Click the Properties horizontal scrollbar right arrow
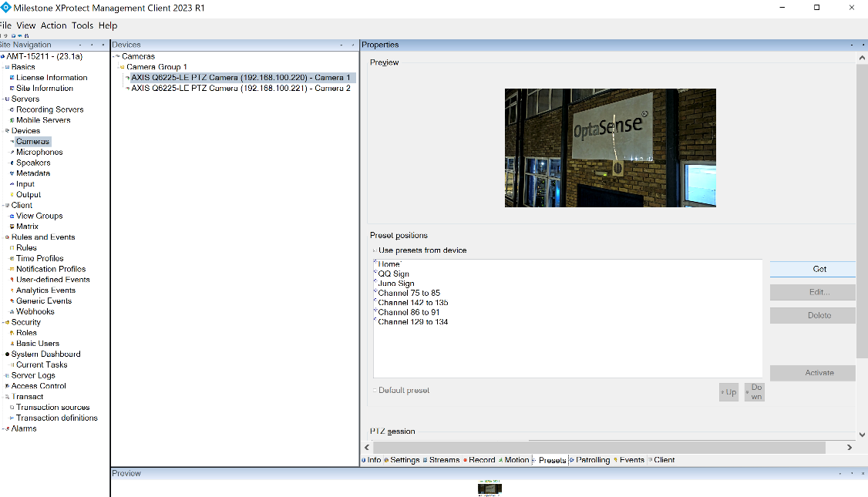 [x=849, y=447]
